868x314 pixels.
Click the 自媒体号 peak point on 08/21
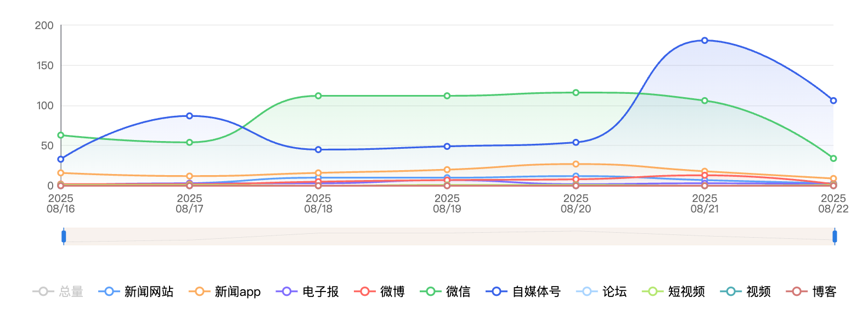pos(704,41)
